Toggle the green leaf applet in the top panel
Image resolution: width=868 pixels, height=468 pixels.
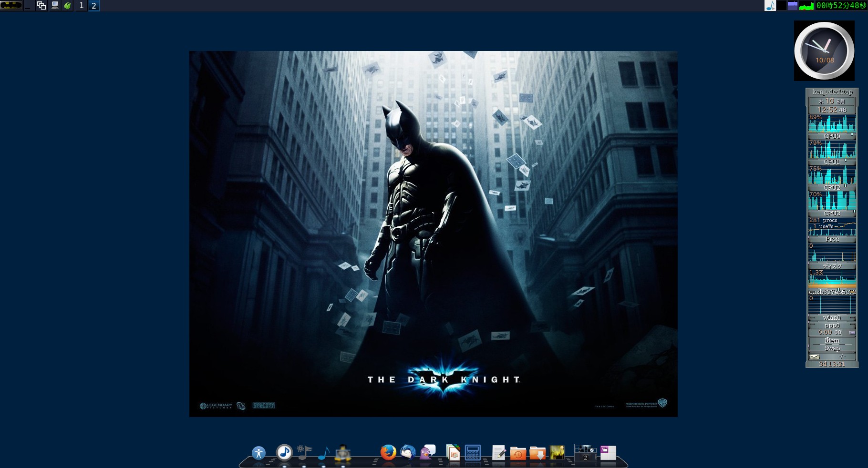point(67,6)
